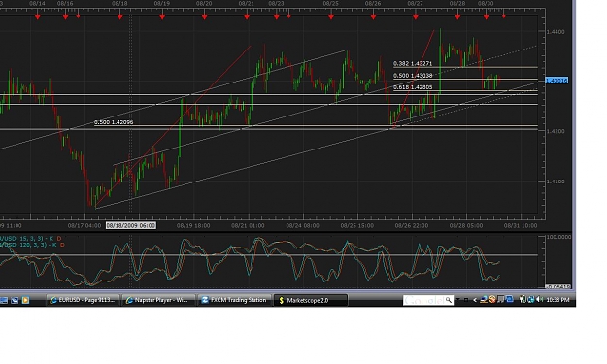Click the blue monitor tray icon
Screen dimensions: 607x364
click(509, 299)
